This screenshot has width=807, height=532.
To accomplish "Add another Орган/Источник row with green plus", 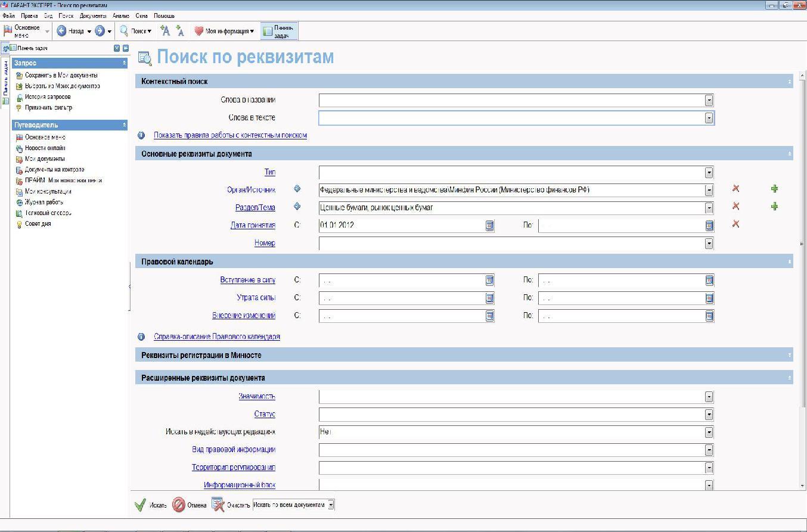I will tap(774, 188).
